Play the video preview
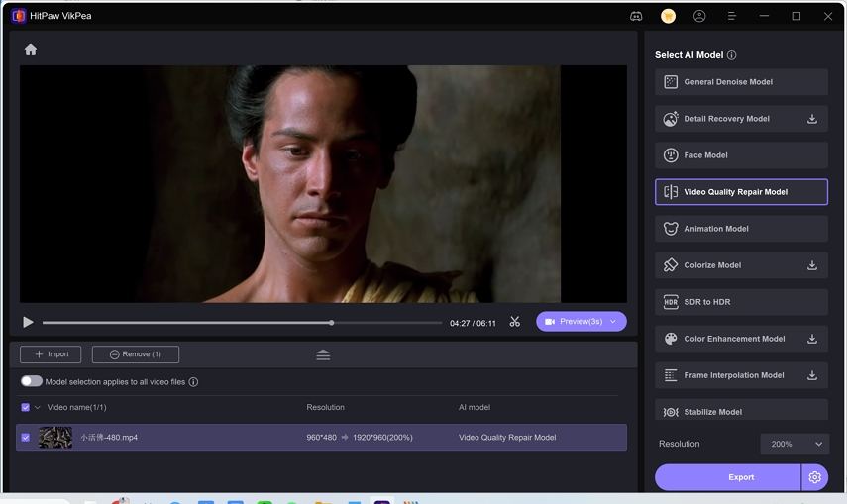 click(x=28, y=322)
